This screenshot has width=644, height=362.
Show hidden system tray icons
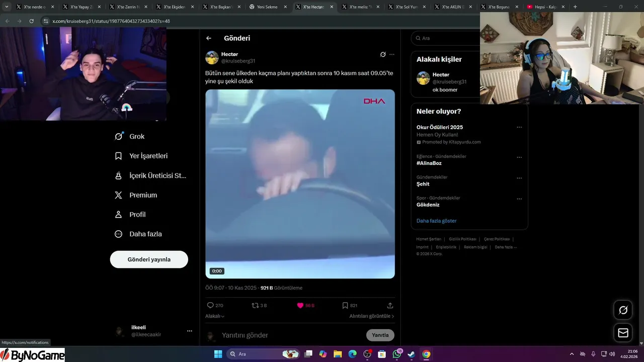(x=572, y=354)
